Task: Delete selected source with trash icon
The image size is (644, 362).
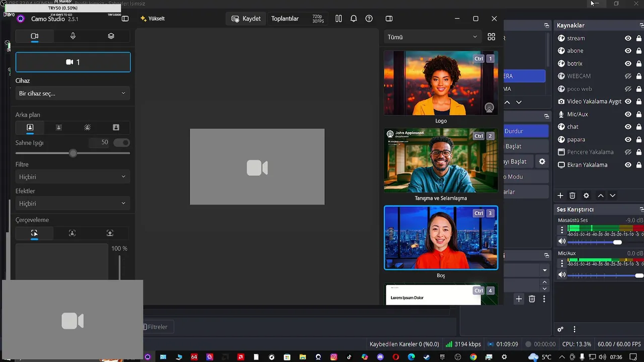Action: (x=573, y=196)
